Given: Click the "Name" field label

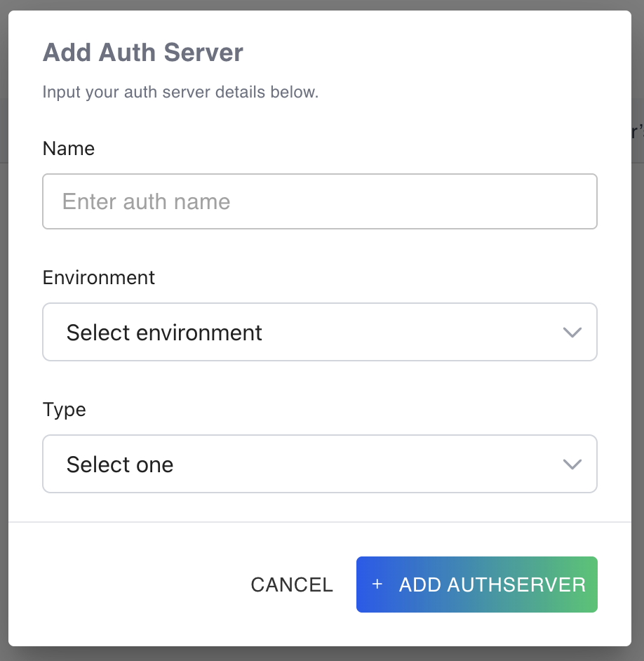Looking at the screenshot, I should (69, 148).
